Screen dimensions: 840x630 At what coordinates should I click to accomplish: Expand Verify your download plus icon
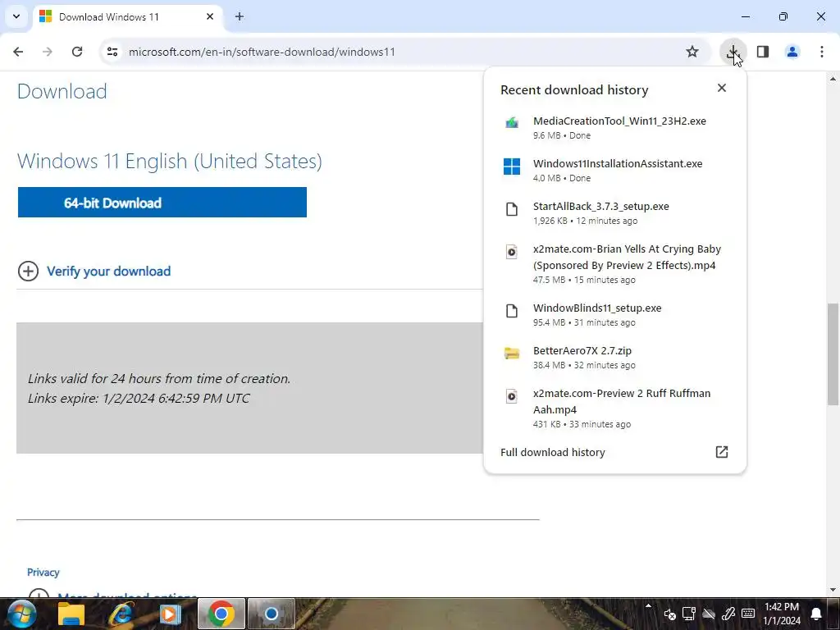click(x=28, y=271)
